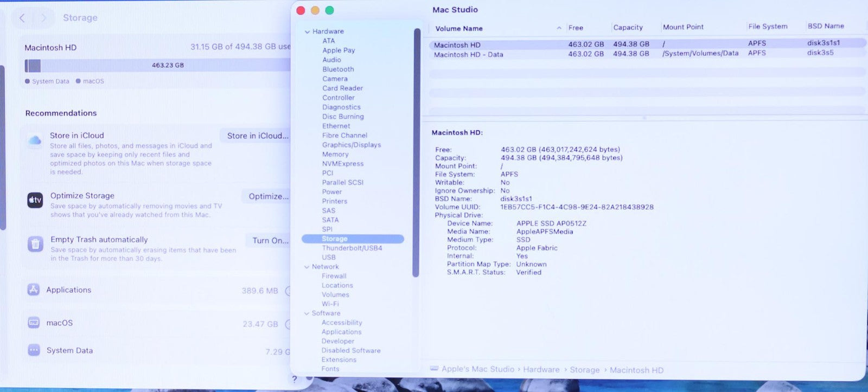Image resolution: width=868 pixels, height=392 pixels.
Task: Turn on Empty Trash automatically
Action: [x=270, y=241]
